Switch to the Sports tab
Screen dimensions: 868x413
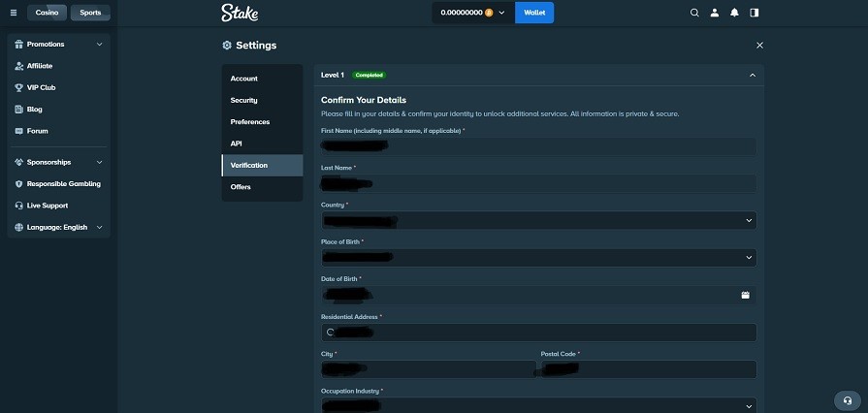tap(90, 13)
